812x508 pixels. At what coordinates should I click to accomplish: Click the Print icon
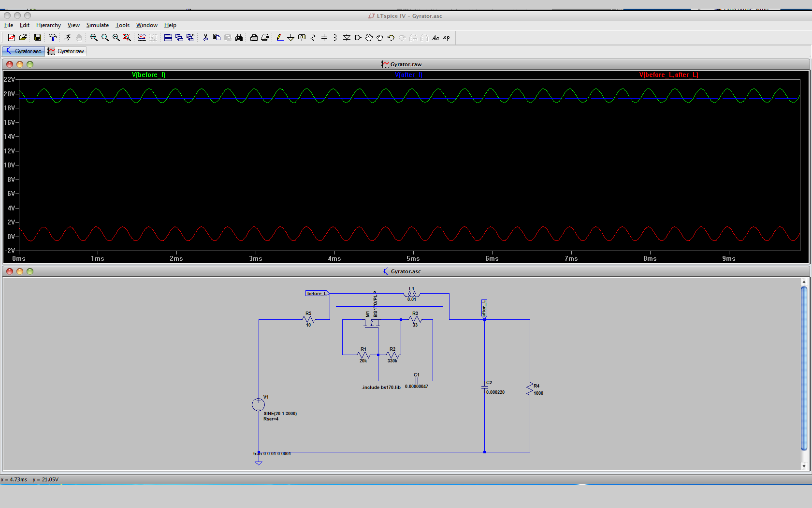tap(265, 38)
